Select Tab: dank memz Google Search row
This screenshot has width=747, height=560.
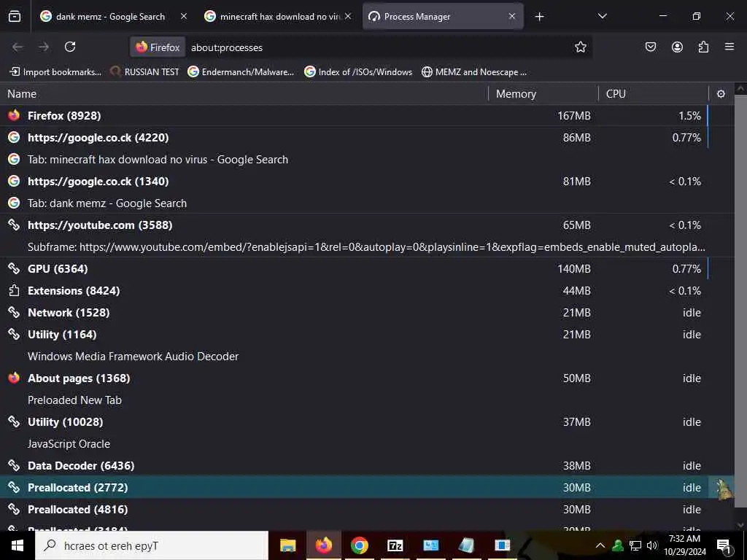click(x=367, y=203)
